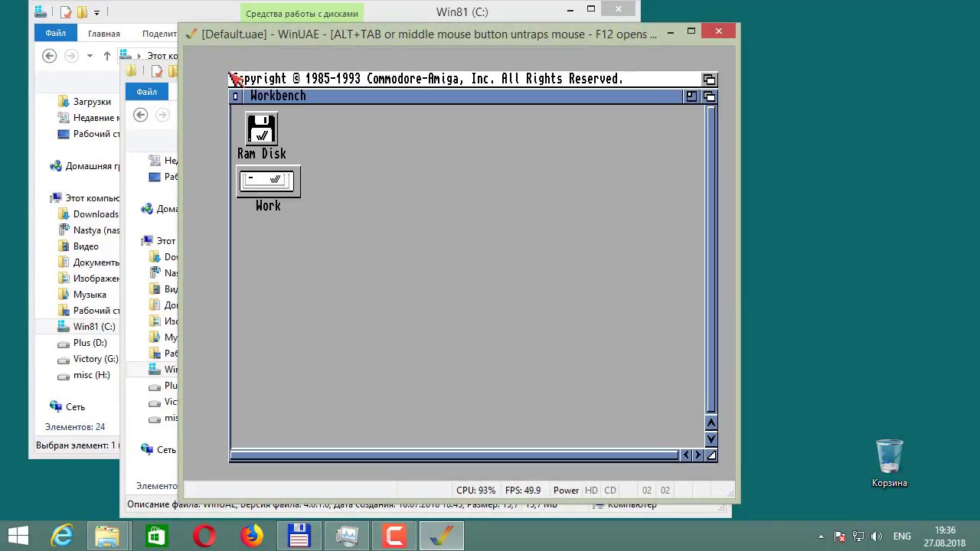This screenshot has width=980, height=551.
Task: Click Properties icon in Win81 quick access toolbar
Action: coord(66,12)
